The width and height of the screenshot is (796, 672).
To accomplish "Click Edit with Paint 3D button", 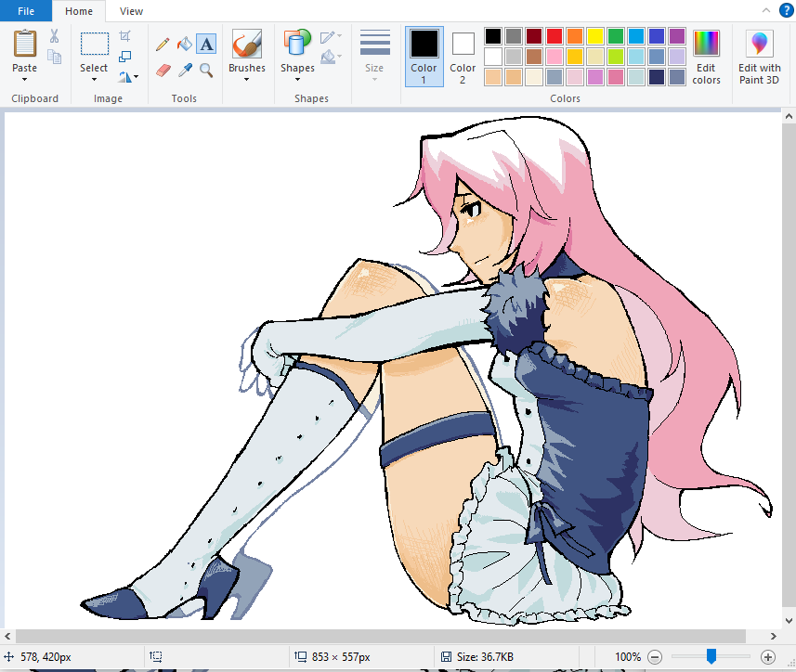I will click(x=759, y=56).
